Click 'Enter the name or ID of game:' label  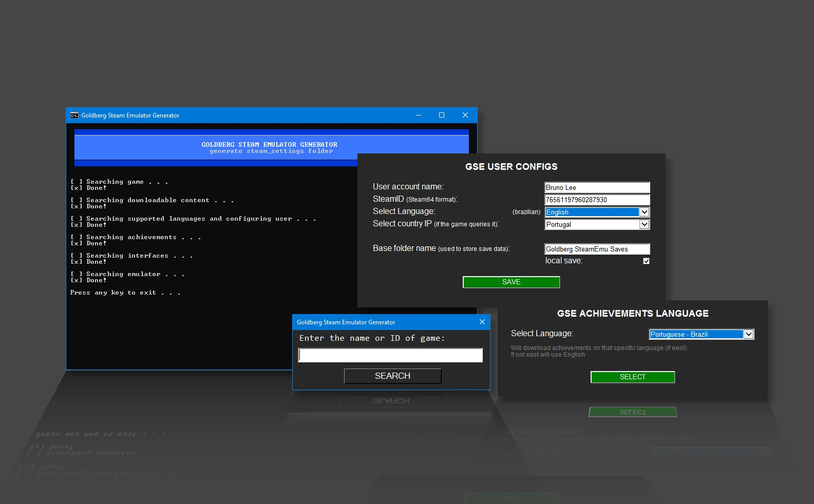pos(372,338)
